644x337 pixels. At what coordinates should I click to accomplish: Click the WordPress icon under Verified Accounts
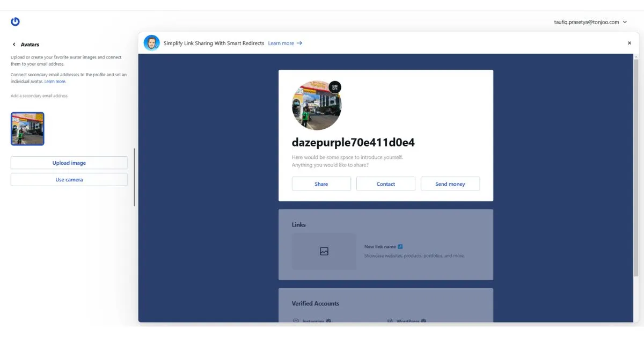pyautogui.click(x=389, y=321)
